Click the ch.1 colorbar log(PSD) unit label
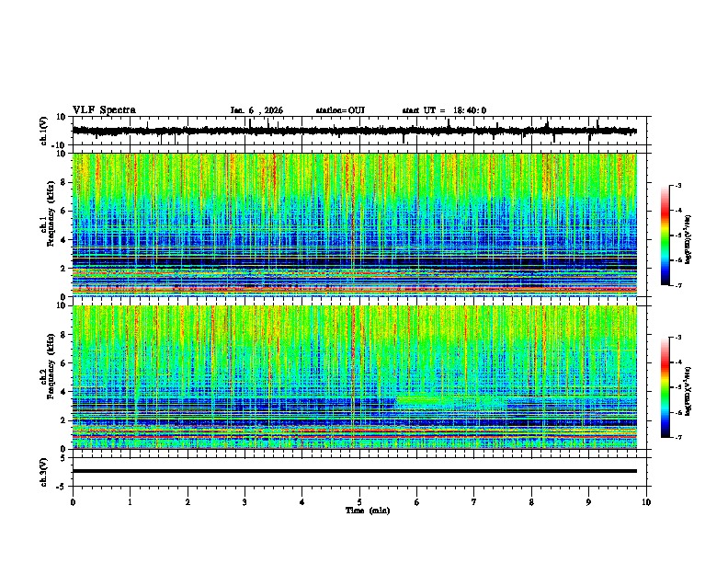The image size is (728, 563). [x=688, y=239]
